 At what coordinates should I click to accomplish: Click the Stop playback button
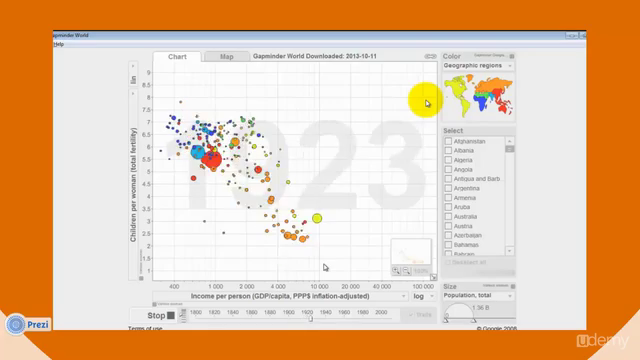point(161,316)
